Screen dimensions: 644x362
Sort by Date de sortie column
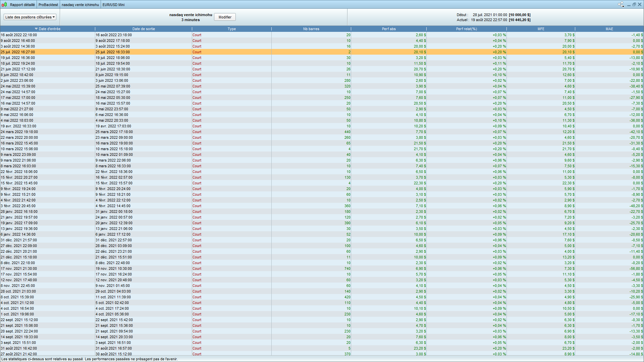[144, 29]
